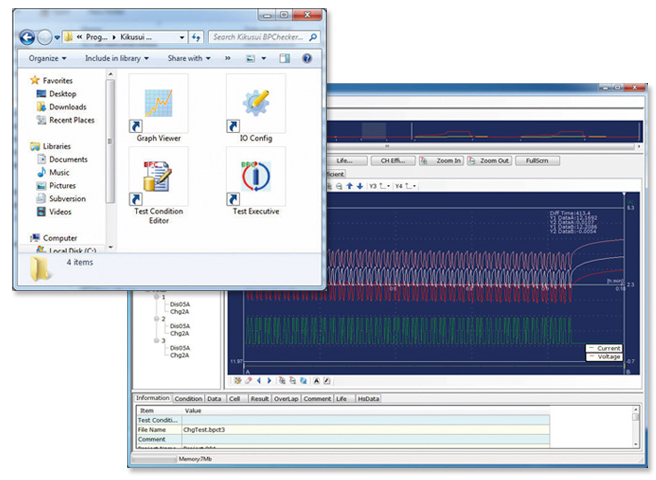Click the Explorer back arrow button
This screenshot has width=656, height=480.
(x=26, y=37)
